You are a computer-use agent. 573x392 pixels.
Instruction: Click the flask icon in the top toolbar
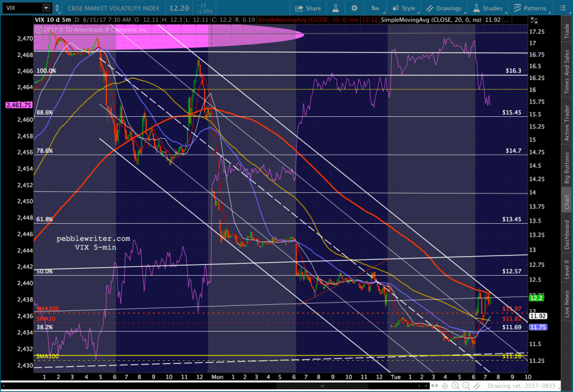336,8
